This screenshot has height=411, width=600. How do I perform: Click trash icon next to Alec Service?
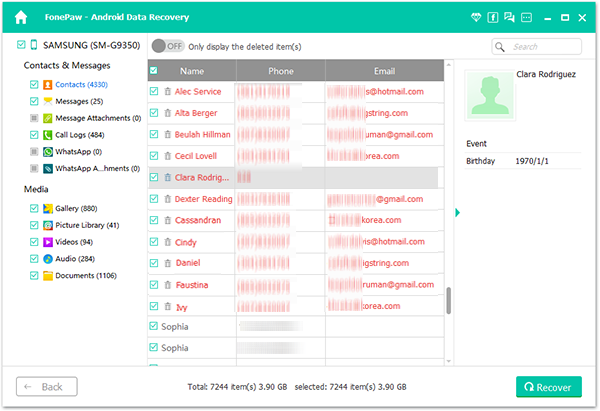(167, 92)
